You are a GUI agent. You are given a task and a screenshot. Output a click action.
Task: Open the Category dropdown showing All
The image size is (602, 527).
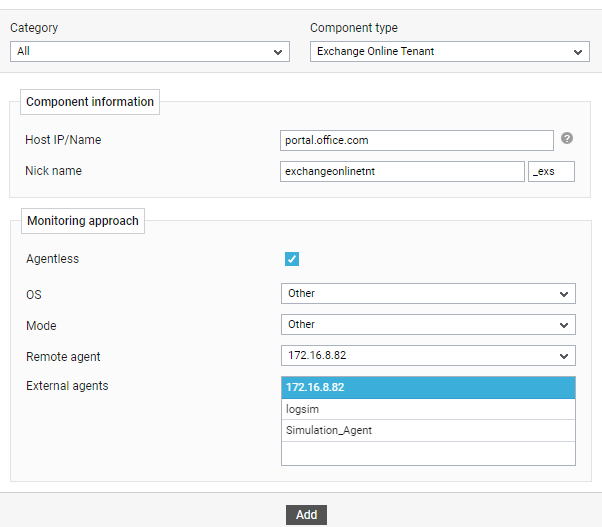(150, 51)
